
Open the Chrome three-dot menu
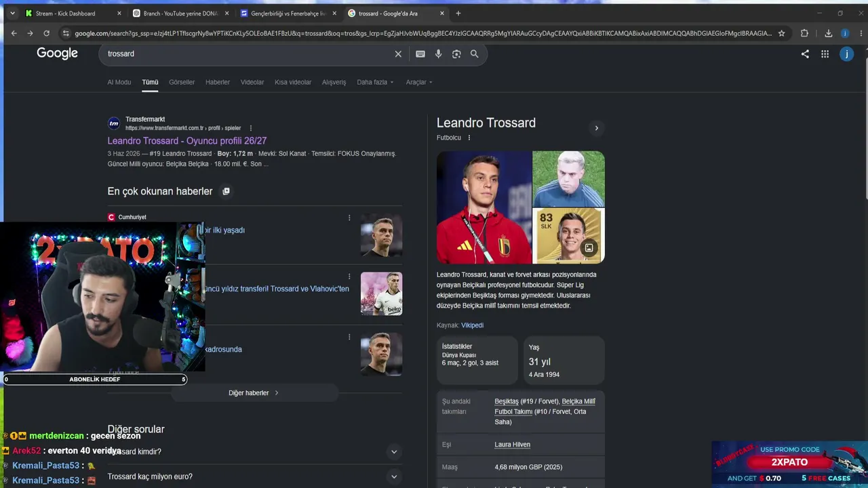(860, 33)
